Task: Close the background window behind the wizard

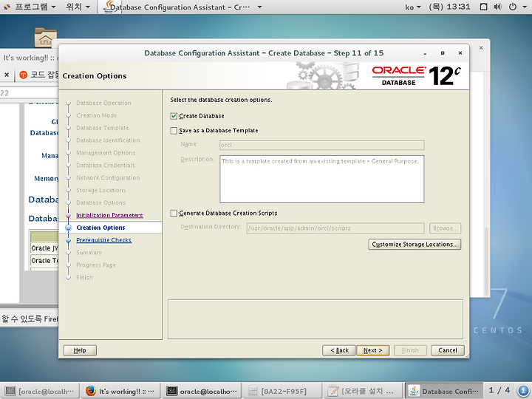Action: tap(481, 48)
